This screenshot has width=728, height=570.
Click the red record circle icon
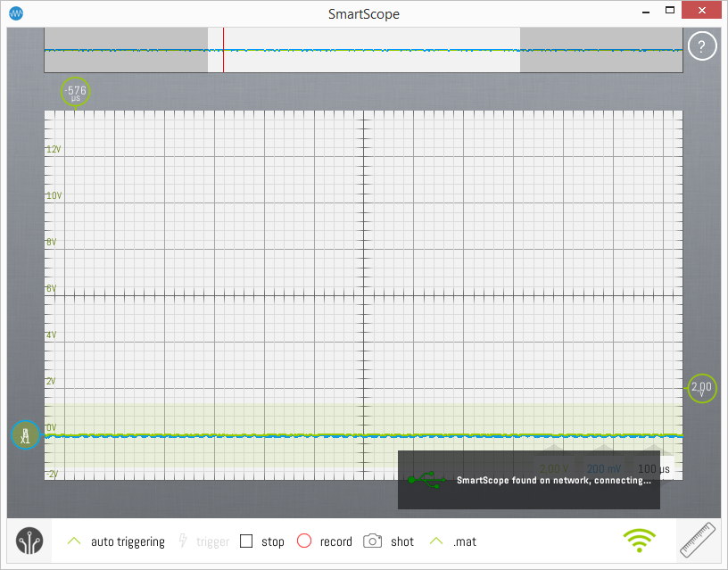tap(304, 541)
